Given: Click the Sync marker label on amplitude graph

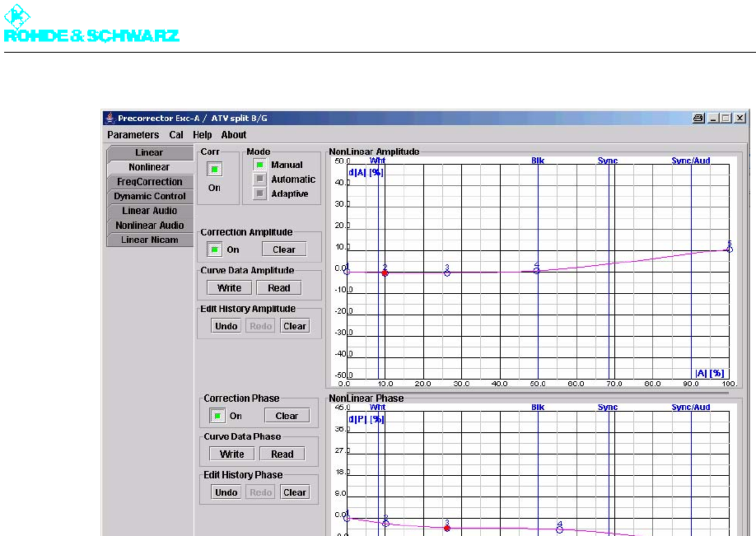Looking at the screenshot, I should [608, 161].
